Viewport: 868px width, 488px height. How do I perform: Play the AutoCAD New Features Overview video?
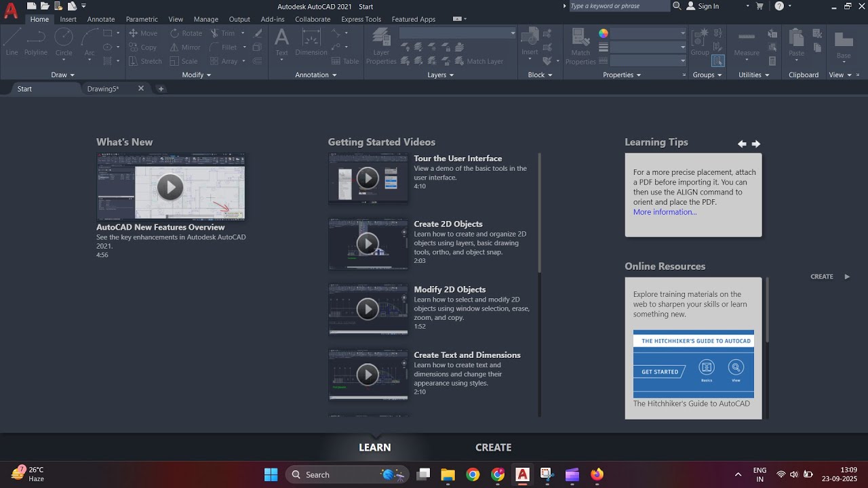pyautogui.click(x=170, y=187)
